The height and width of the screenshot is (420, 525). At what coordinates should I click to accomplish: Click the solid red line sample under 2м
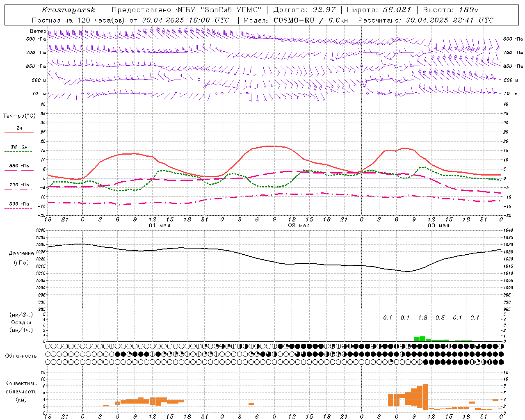[x=19, y=132]
